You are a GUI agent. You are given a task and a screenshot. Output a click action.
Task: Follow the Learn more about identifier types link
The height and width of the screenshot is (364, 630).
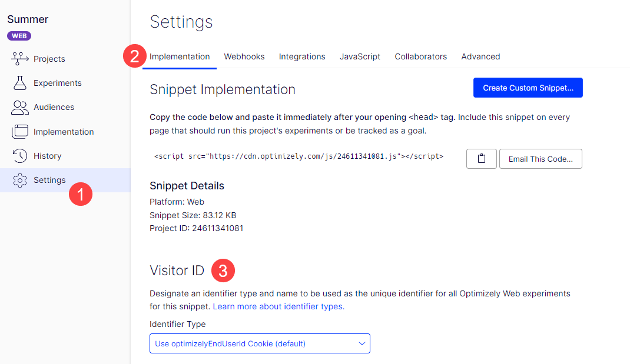(x=278, y=306)
